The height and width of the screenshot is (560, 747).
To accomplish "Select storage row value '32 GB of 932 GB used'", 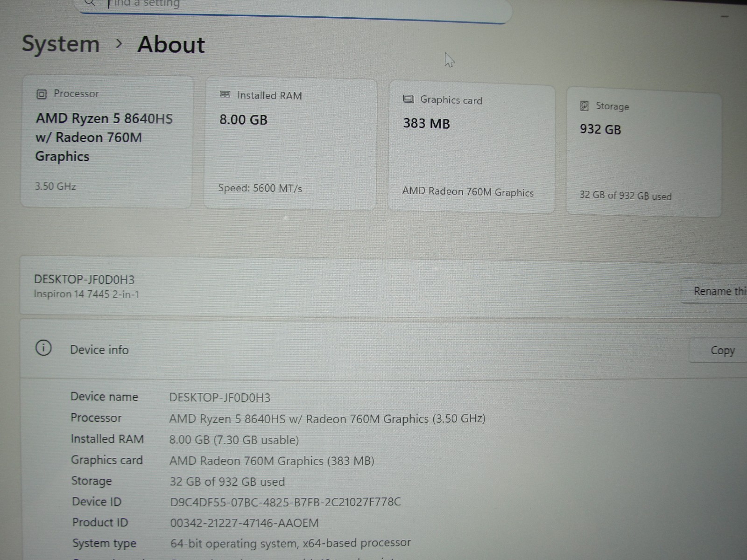I will coord(227,482).
